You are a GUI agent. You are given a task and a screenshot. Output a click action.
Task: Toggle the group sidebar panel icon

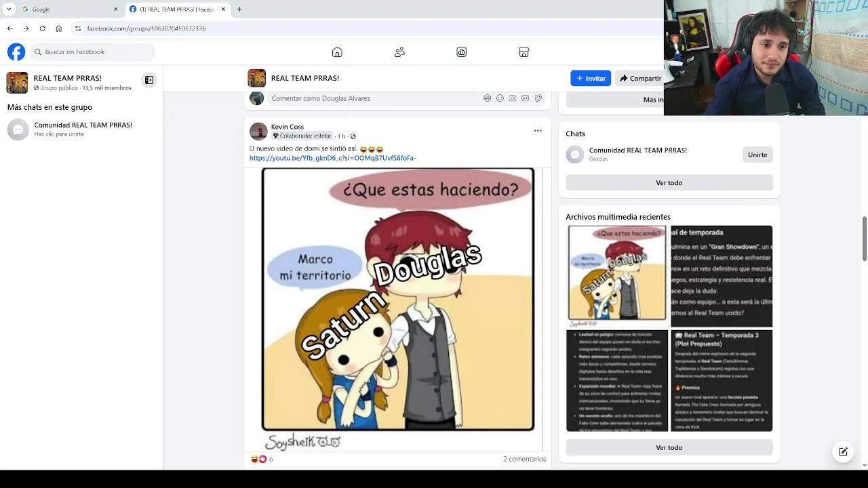click(x=149, y=80)
